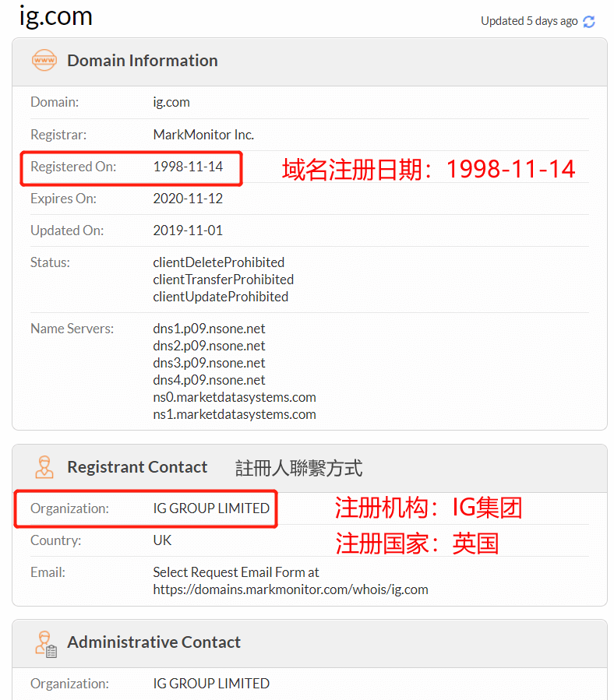The image size is (614, 700).
Task: Select the registered date 1998-11-14 value
Action: pos(188,167)
